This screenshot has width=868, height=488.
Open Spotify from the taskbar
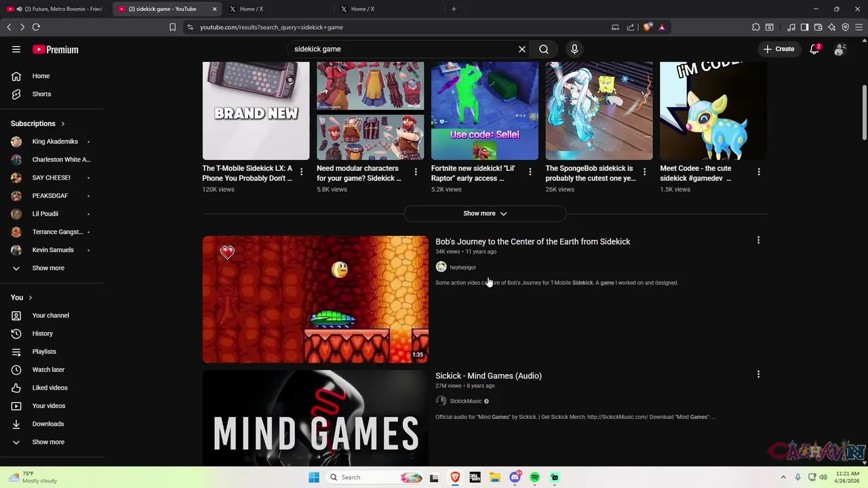pos(534,477)
